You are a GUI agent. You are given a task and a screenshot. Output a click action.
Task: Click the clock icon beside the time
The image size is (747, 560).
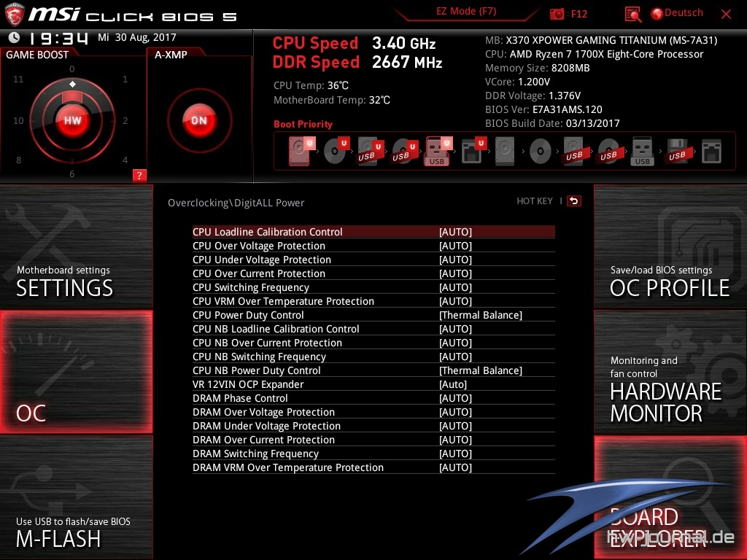tap(14, 37)
